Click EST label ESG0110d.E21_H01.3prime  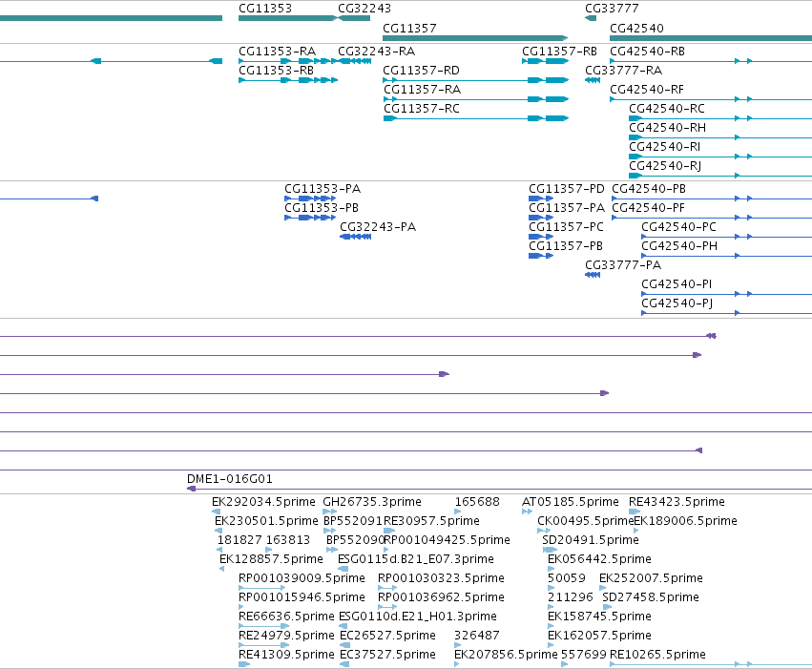tap(418, 617)
